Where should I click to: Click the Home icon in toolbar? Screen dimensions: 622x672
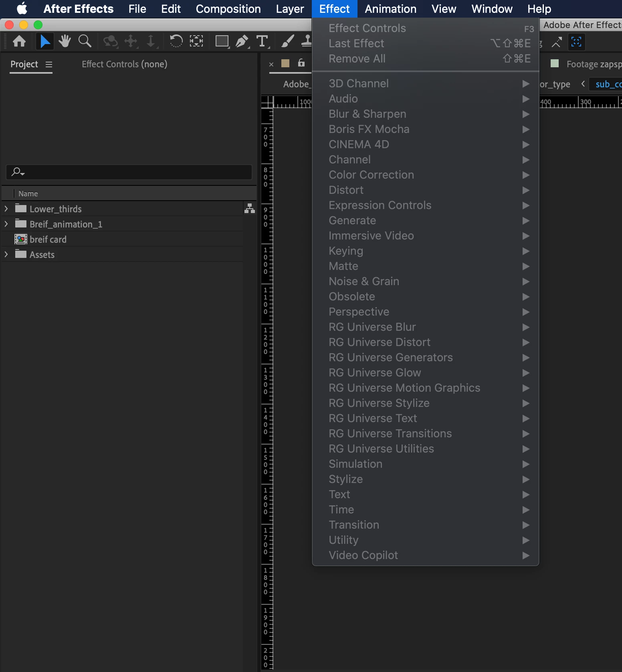[x=19, y=41]
